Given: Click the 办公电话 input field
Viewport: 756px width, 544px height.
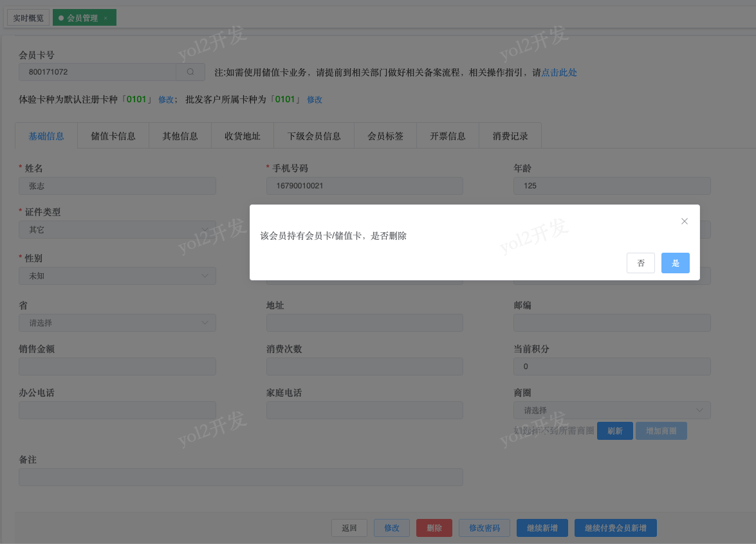Looking at the screenshot, I should [x=117, y=410].
